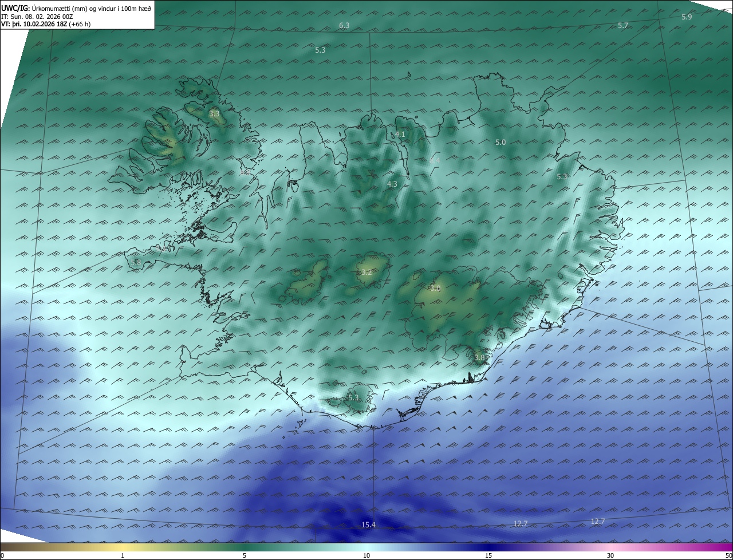
Task: Click the legend tick label "0"
Action: coord(2,555)
